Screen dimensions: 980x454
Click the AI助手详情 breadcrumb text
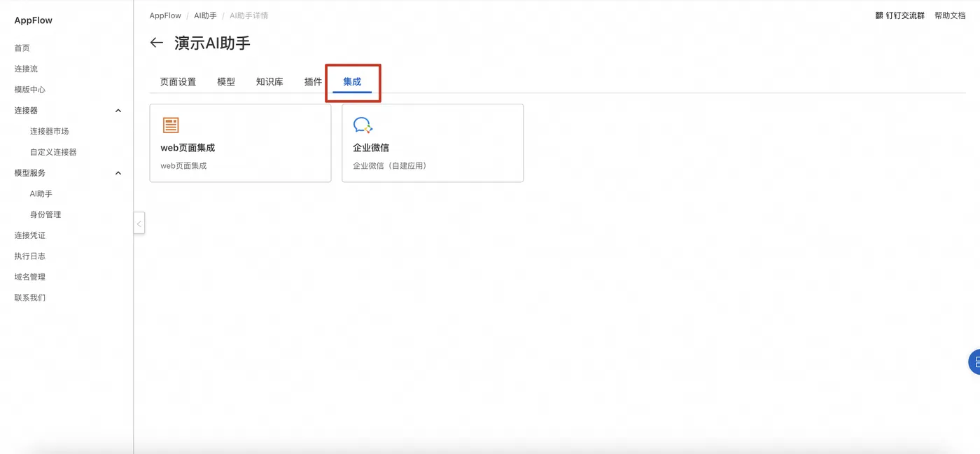coord(249,15)
